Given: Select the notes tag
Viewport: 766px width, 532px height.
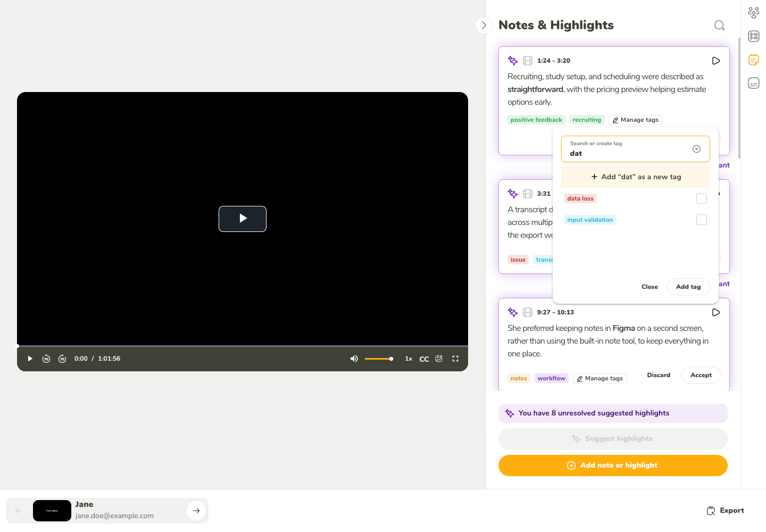Looking at the screenshot, I should 519,378.
